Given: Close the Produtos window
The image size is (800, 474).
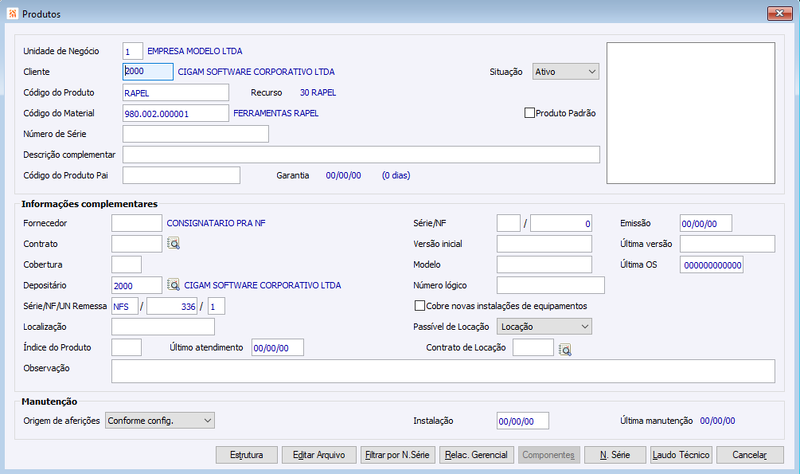Looking at the screenshot, I should coord(780,13).
